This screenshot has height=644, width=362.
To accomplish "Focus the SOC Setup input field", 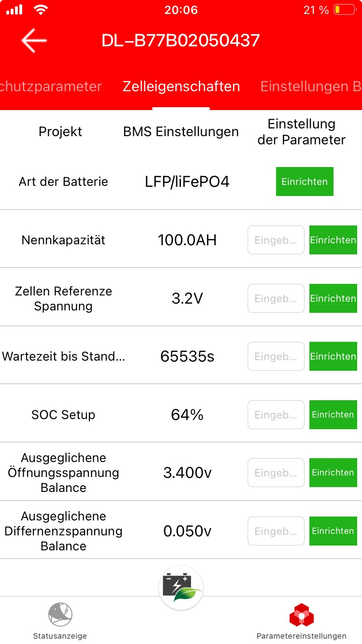I will click(276, 415).
